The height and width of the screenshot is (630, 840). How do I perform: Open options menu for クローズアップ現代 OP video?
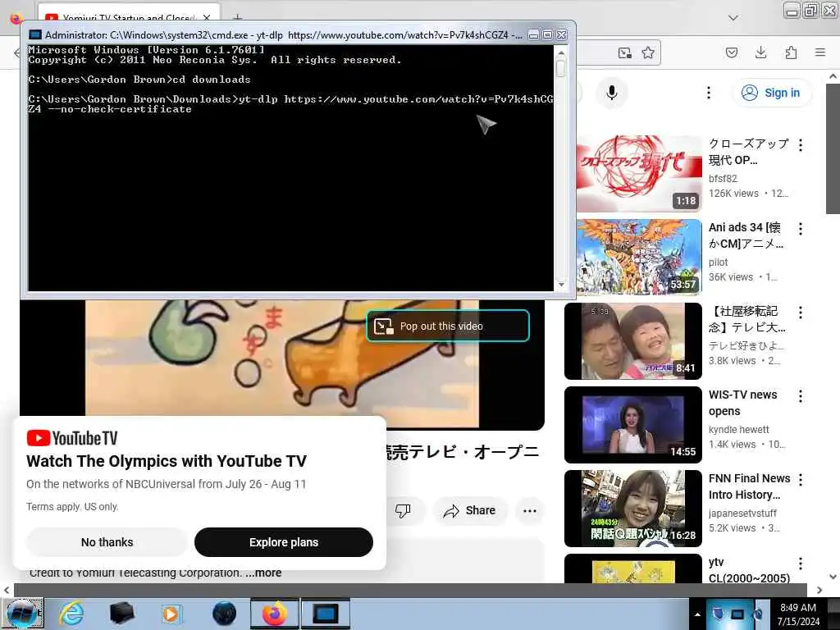800,144
